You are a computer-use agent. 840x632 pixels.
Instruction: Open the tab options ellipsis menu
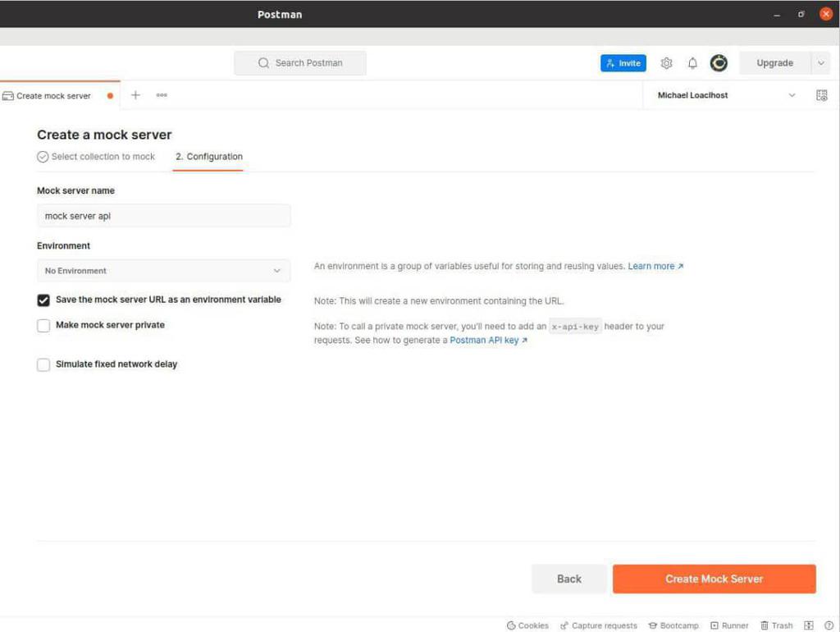[x=162, y=95]
